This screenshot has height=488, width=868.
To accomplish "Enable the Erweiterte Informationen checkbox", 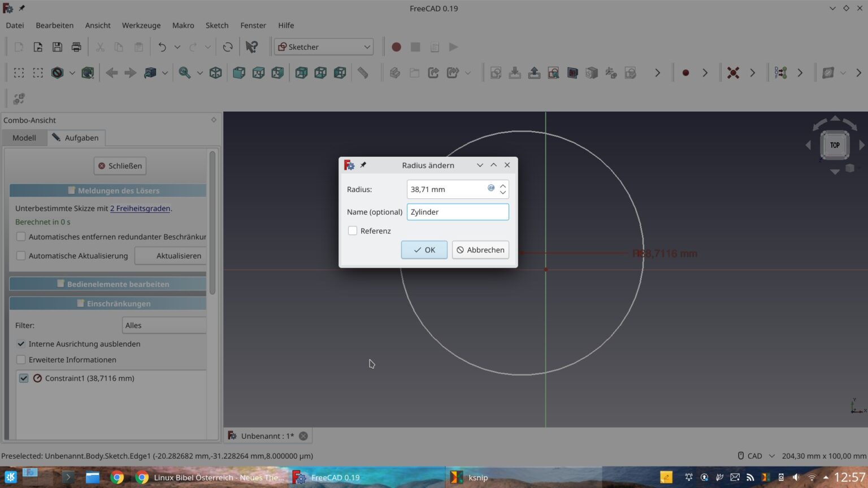I will coord(21,359).
